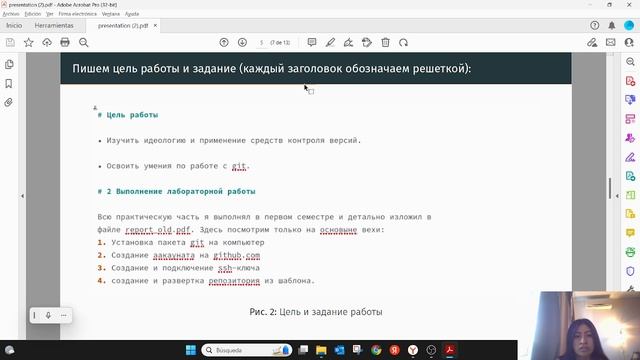Open the account profile avatar
The width and height of the screenshot is (640, 360).
[x=629, y=25]
